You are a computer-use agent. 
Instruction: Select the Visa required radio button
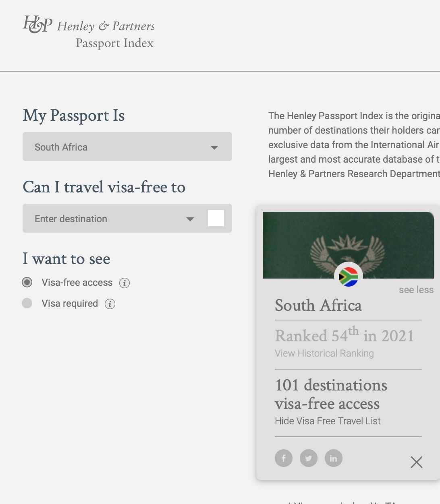[27, 303]
